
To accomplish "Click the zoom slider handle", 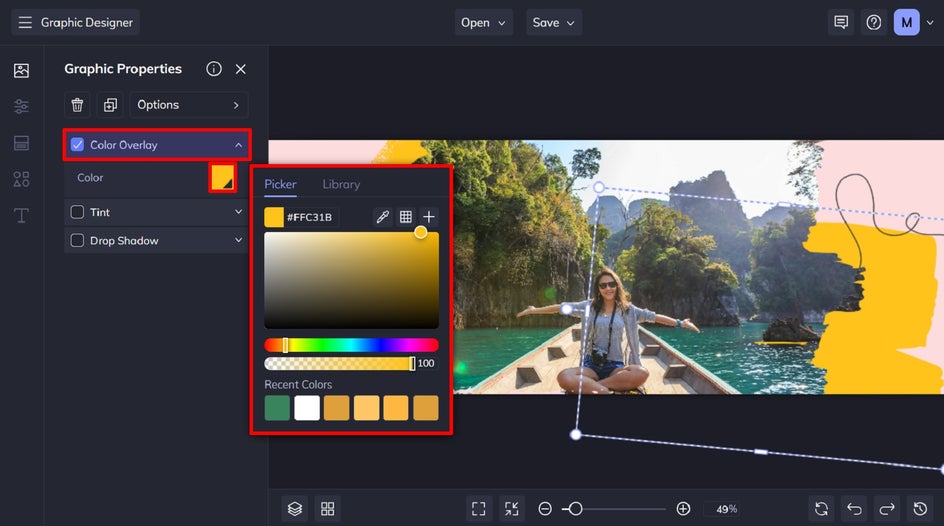I will click(x=576, y=509).
